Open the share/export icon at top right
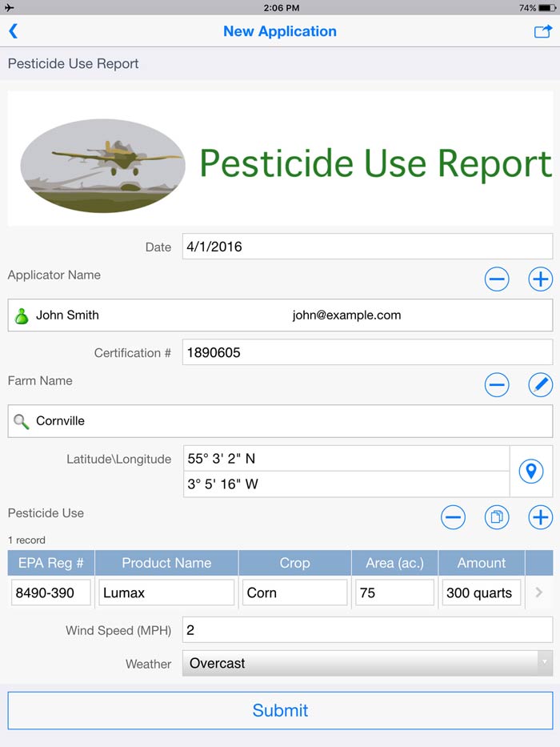Image resolution: width=560 pixels, height=747 pixels. 542,31
